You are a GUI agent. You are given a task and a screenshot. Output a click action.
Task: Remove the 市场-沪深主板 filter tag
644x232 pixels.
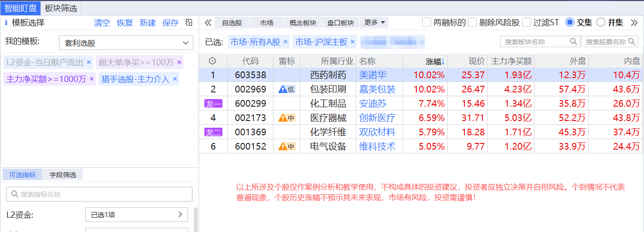click(x=353, y=42)
